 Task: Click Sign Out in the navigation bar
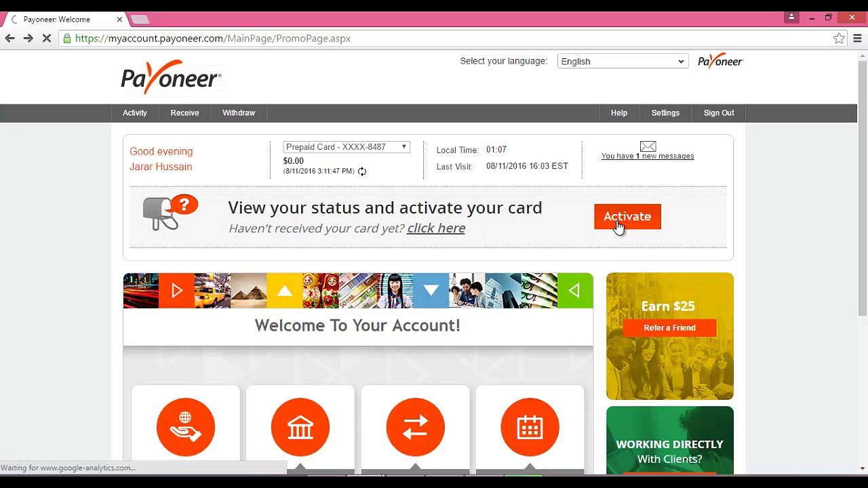[719, 113]
